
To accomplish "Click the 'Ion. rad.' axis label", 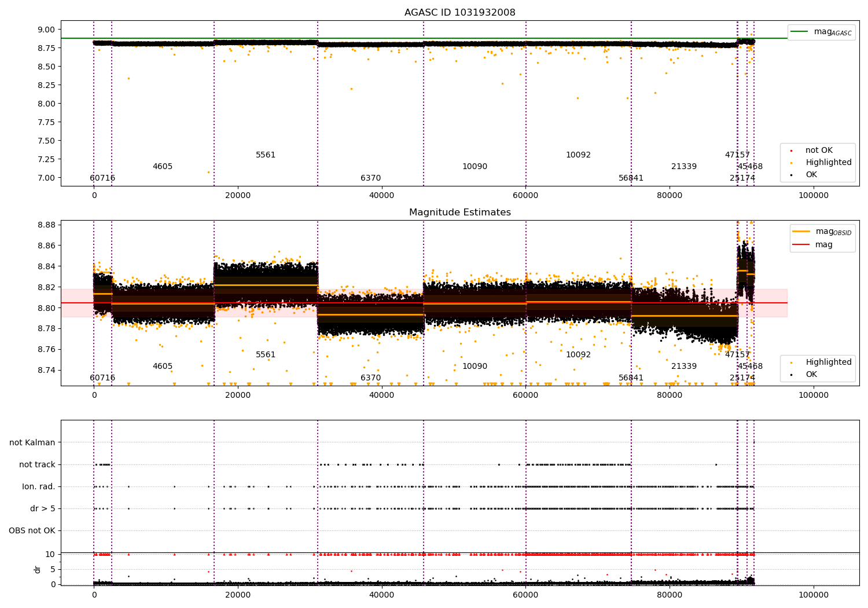I will pos(39,486).
